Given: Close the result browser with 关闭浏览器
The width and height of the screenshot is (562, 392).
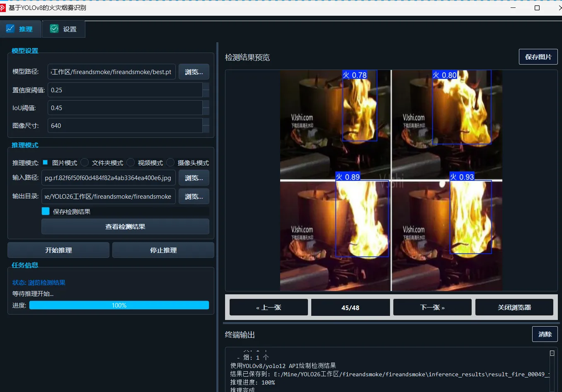Looking at the screenshot, I should [514, 308].
